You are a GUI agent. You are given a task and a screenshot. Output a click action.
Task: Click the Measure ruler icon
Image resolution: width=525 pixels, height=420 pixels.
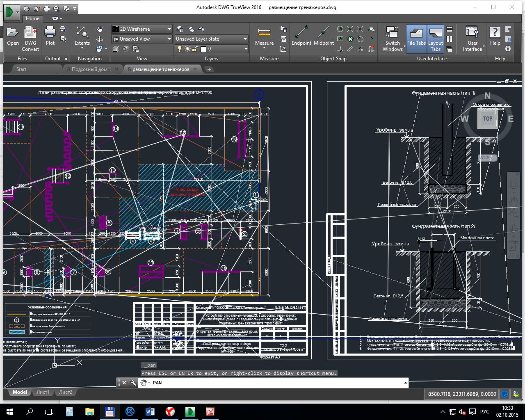(x=264, y=32)
